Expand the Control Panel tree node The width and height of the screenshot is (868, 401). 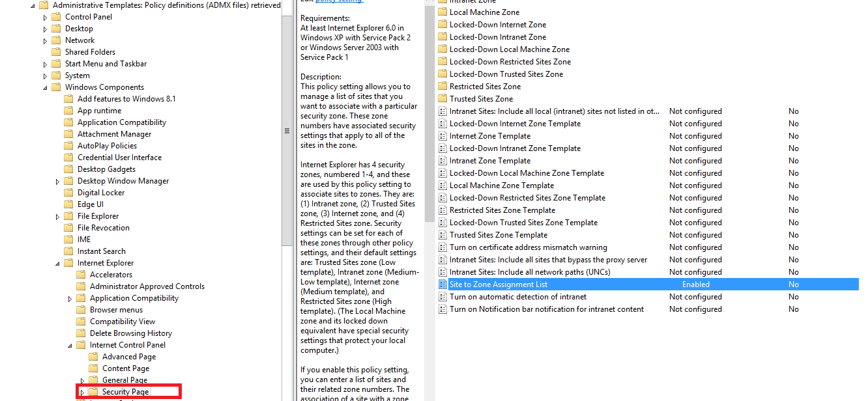46,18
